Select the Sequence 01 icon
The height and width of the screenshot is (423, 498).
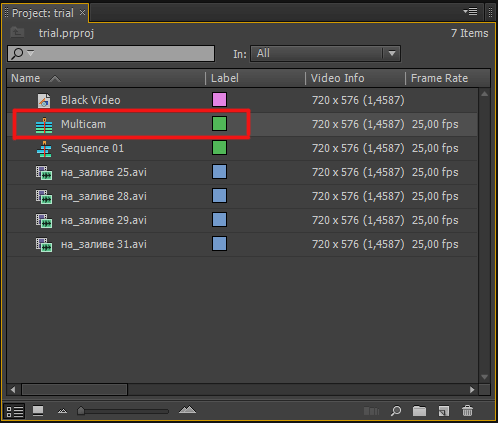pyautogui.click(x=44, y=149)
